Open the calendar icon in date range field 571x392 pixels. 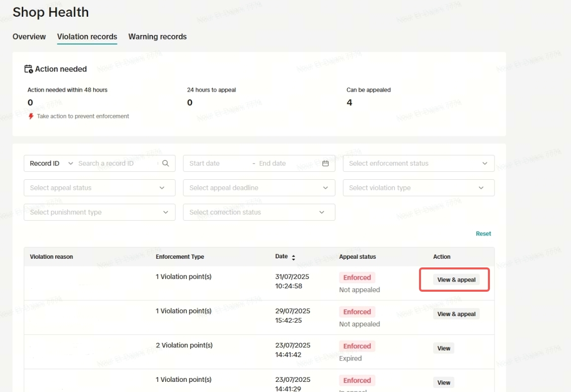(325, 164)
